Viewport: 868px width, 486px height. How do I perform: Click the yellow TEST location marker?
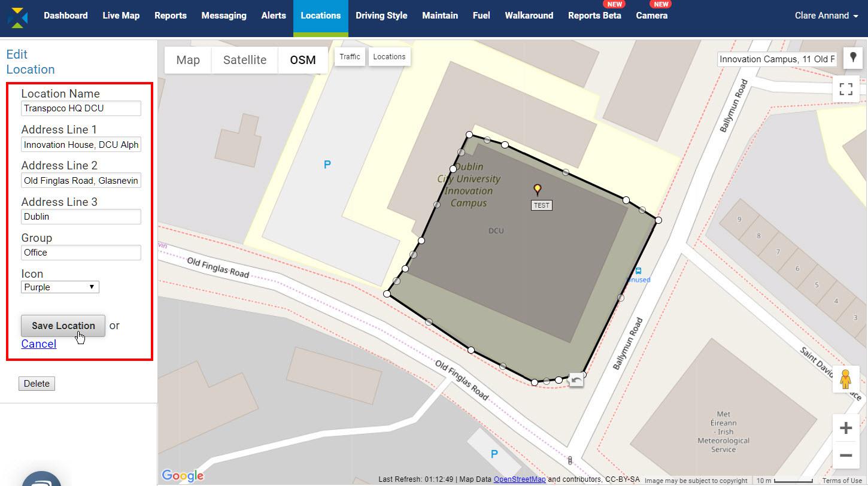coord(538,190)
